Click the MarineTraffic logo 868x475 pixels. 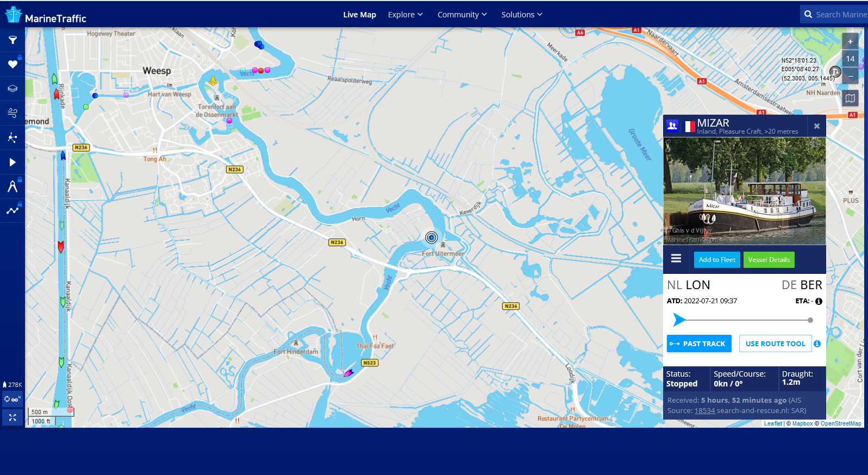[46, 15]
